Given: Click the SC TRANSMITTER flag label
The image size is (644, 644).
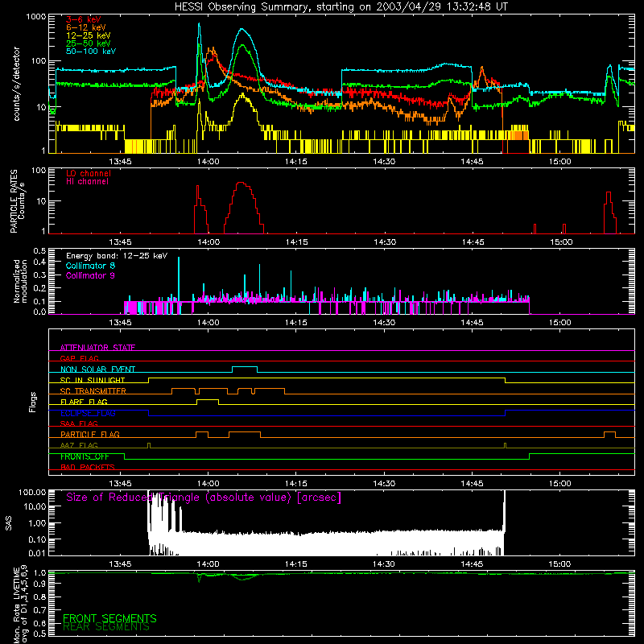Looking at the screenshot, I should pyautogui.click(x=93, y=391).
